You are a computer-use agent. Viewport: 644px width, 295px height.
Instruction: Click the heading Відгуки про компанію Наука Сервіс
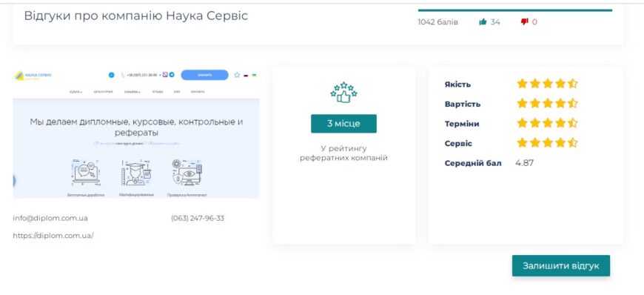click(x=136, y=16)
